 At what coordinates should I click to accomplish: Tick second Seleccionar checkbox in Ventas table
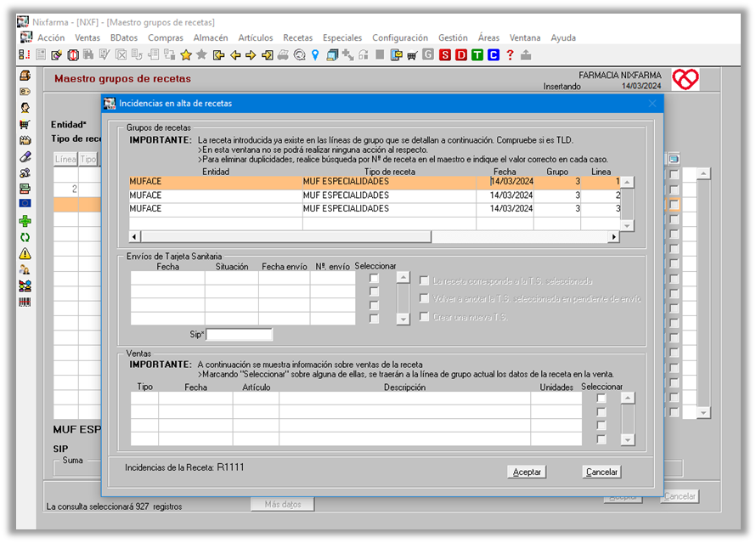point(601,412)
